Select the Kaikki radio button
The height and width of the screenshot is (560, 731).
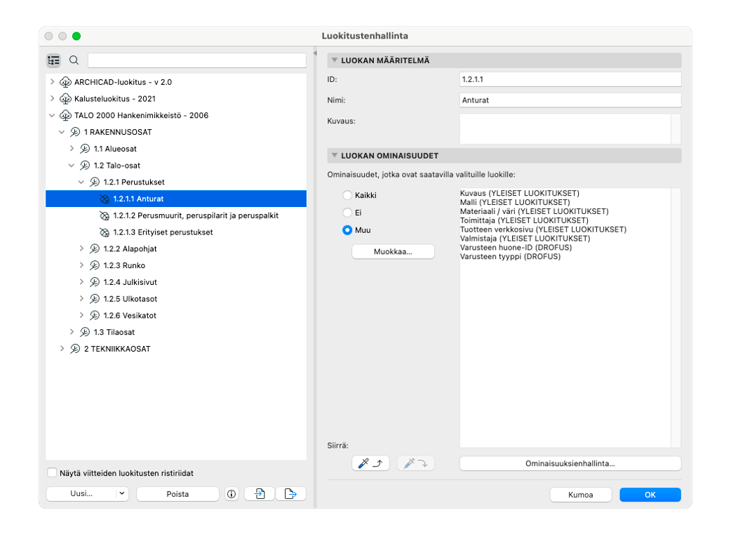(x=347, y=195)
